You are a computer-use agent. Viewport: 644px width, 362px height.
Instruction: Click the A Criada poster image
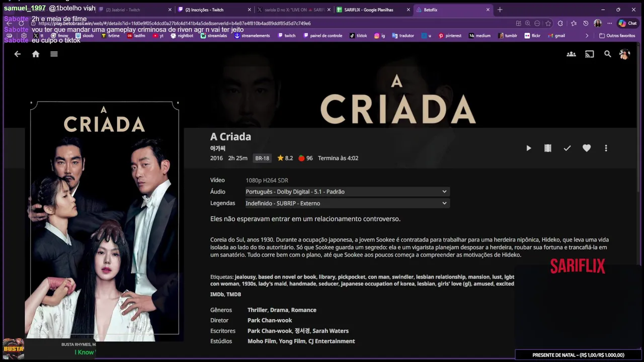click(x=105, y=218)
